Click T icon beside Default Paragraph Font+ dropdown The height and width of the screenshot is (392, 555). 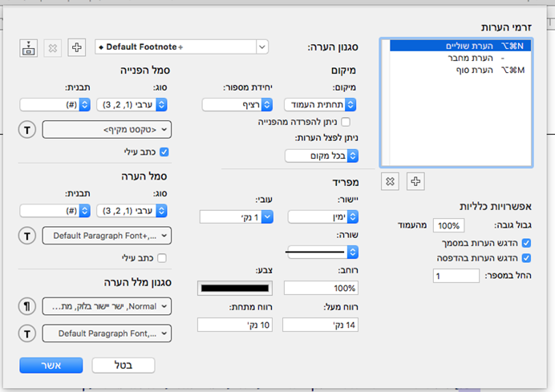(x=27, y=236)
